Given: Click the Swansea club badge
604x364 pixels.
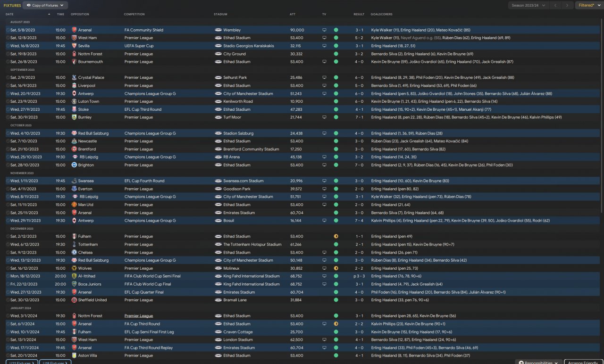Looking at the screenshot, I should [74, 181].
